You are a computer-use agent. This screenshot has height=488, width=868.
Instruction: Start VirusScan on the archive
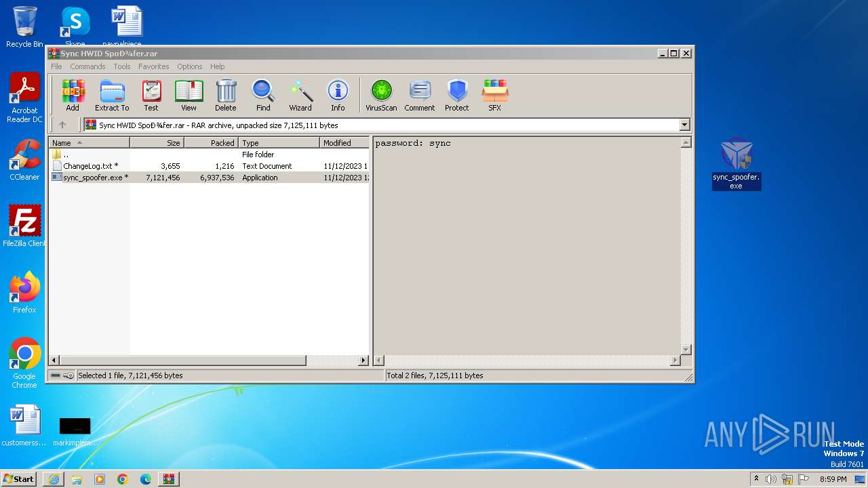[x=381, y=95]
